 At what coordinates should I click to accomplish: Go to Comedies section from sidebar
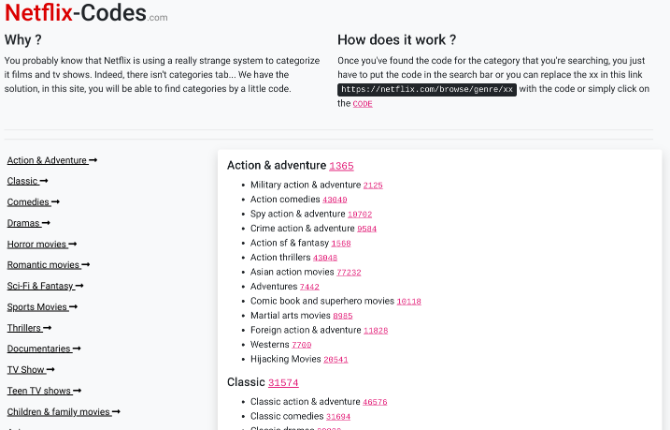click(32, 202)
